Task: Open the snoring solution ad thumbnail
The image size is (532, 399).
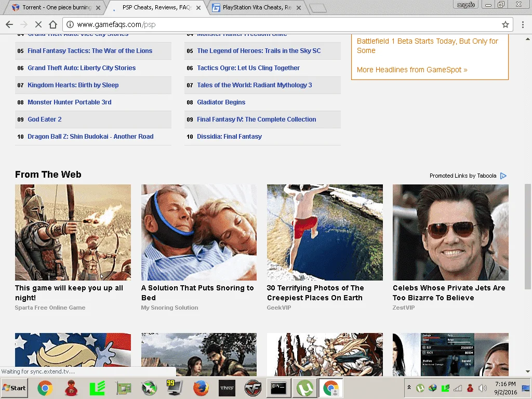Action: click(199, 232)
